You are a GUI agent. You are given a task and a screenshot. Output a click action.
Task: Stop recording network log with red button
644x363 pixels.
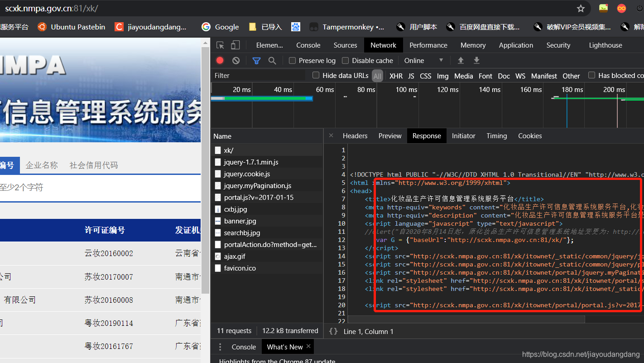pyautogui.click(x=220, y=60)
